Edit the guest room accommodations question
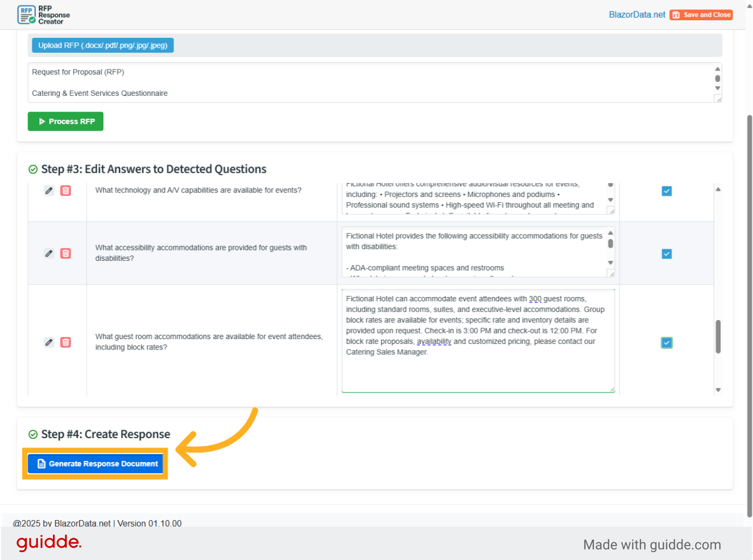Image resolution: width=753 pixels, height=560 pixels. click(49, 342)
